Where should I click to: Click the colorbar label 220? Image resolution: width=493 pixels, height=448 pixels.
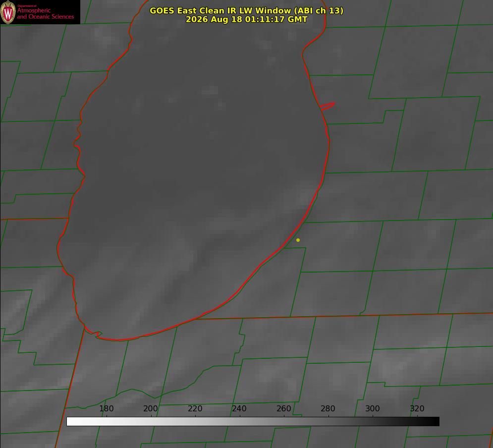coord(195,408)
